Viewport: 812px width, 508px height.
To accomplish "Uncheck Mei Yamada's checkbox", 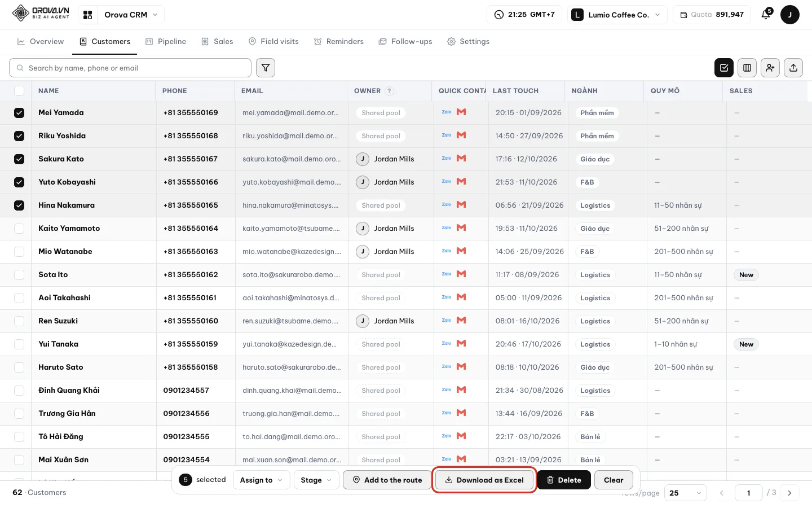I will [x=19, y=113].
